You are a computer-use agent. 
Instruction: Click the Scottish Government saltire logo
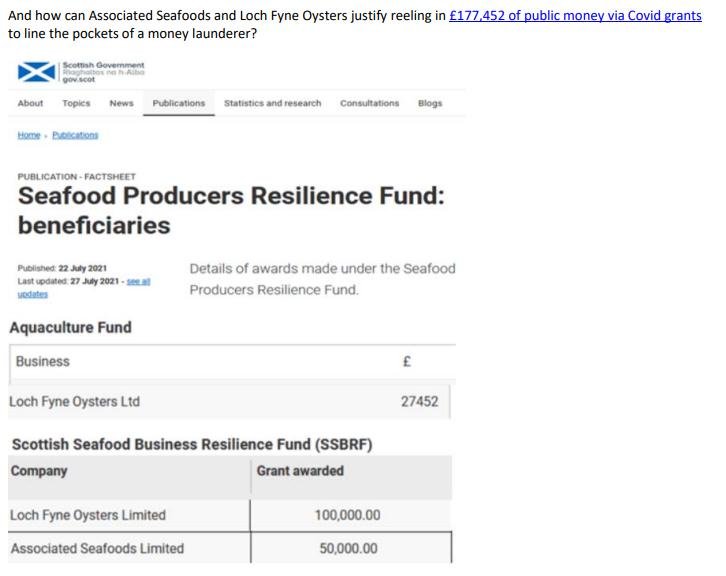tap(36, 73)
